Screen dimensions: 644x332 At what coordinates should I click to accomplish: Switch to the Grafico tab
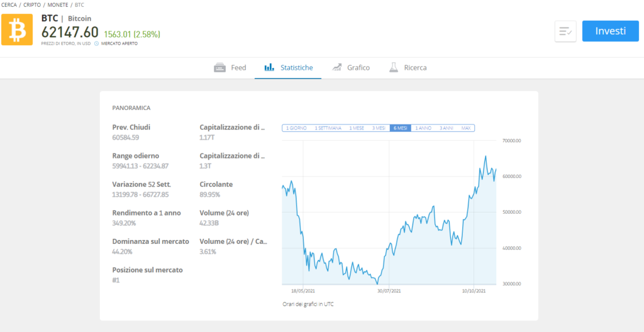(x=350, y=67)
